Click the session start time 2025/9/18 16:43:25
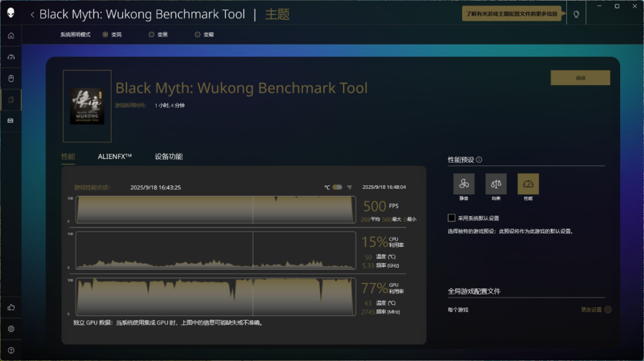The image size is (644, 361). coord(156,188)
